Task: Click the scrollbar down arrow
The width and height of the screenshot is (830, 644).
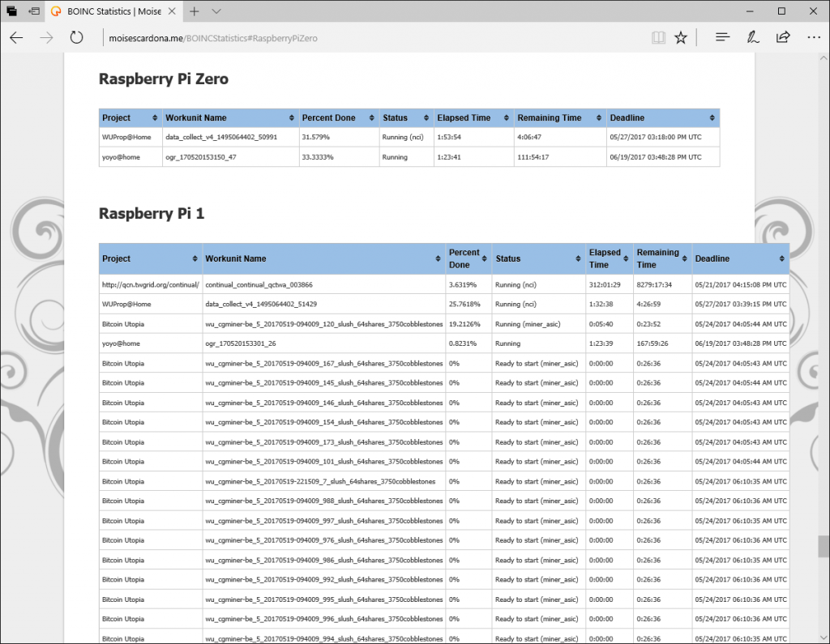Action: click(824, 638)
